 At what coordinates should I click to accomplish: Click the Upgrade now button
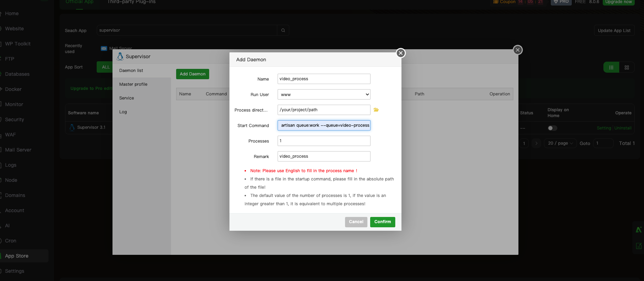click(619, 2)
